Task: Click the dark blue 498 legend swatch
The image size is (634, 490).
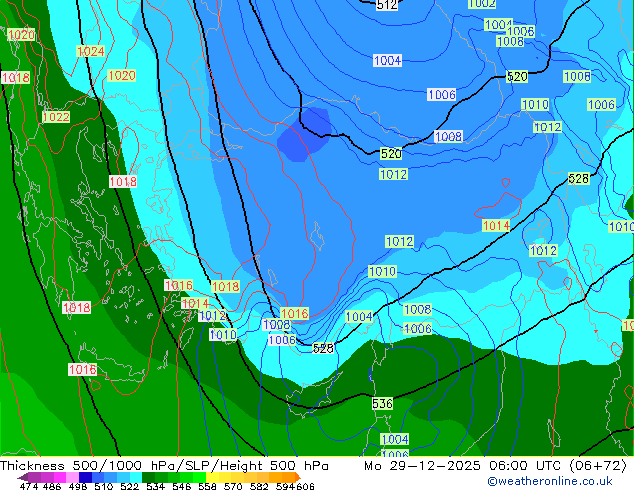Action: click(x=85, y=477)
